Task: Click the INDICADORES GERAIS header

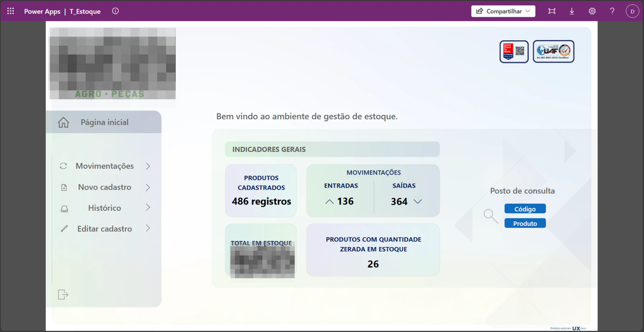Action: pyautogui.click(x=332, y=149)
